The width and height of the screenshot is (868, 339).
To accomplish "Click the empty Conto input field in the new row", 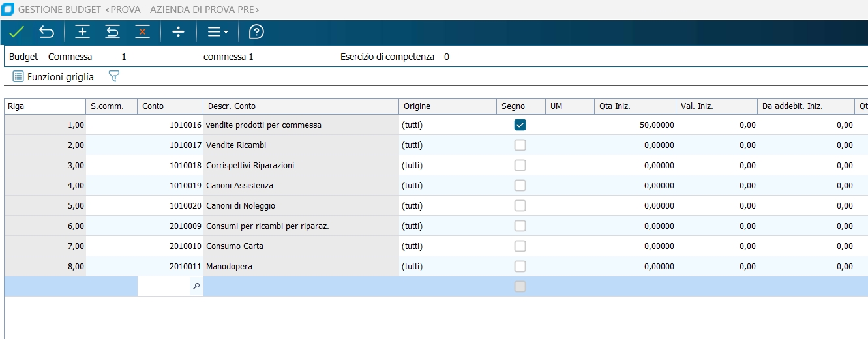I will coord(164,286).
